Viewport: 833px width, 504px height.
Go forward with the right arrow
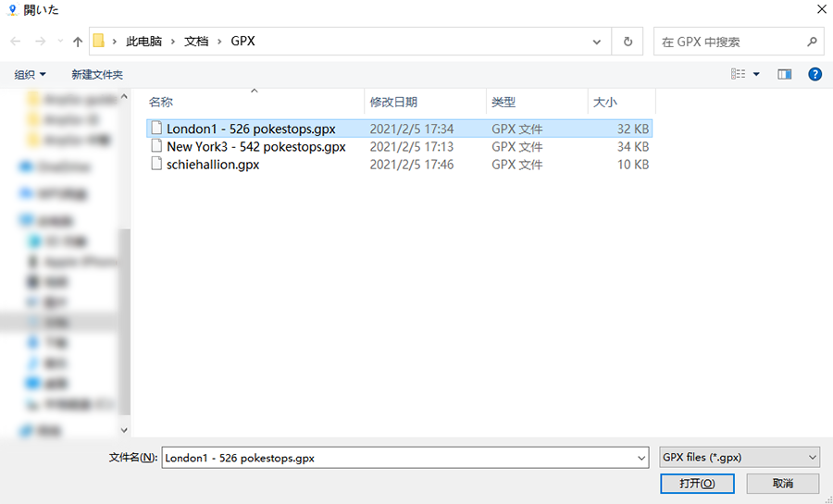tap(40, 42)
